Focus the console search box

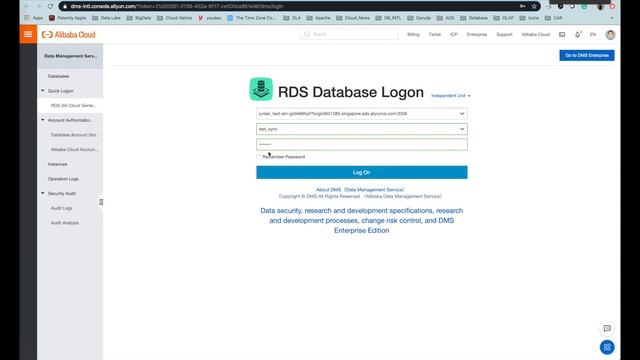pos(349,34)
